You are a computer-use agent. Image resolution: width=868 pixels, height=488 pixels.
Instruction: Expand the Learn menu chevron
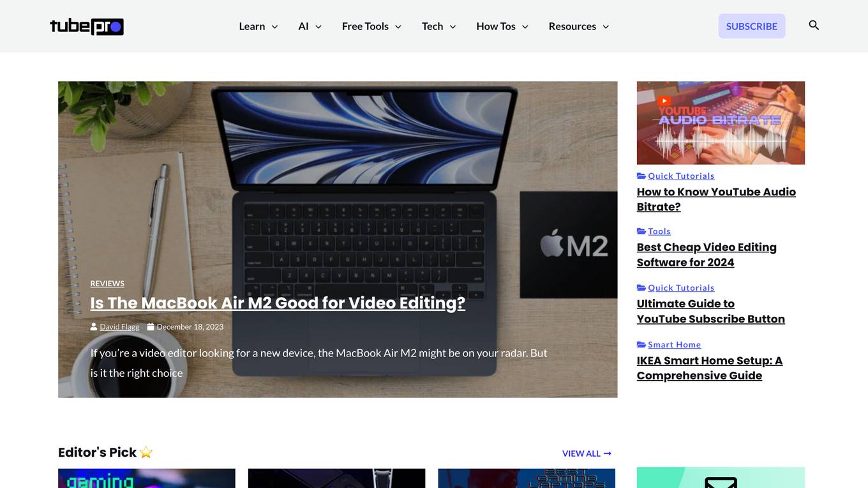point(274,27)
